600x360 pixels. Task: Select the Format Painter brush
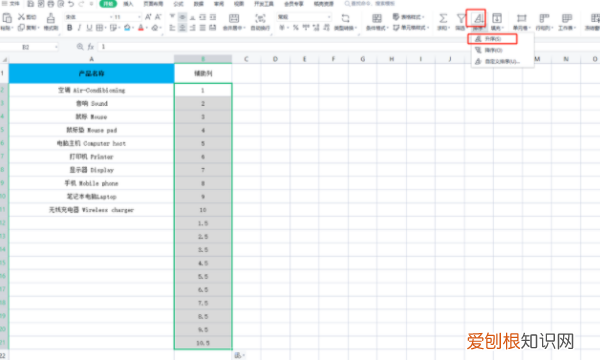[51, 18]
